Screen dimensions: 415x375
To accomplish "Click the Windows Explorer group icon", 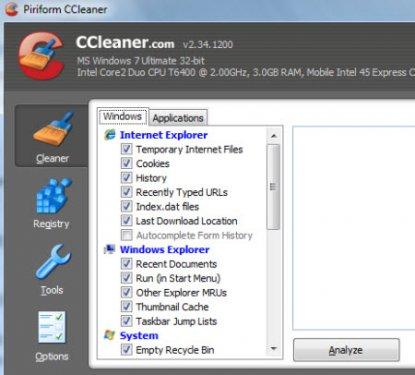I will pyautogui.click(x=110, y=249).
